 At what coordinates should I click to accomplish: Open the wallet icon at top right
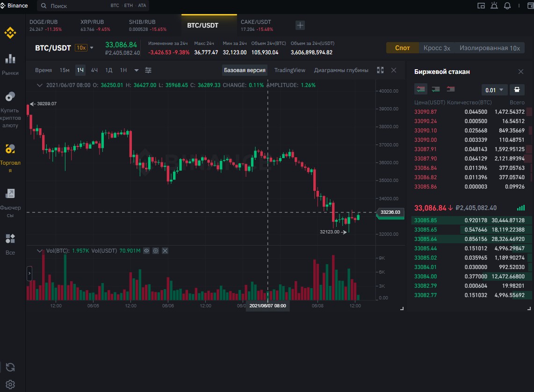[x=531, y=6]
